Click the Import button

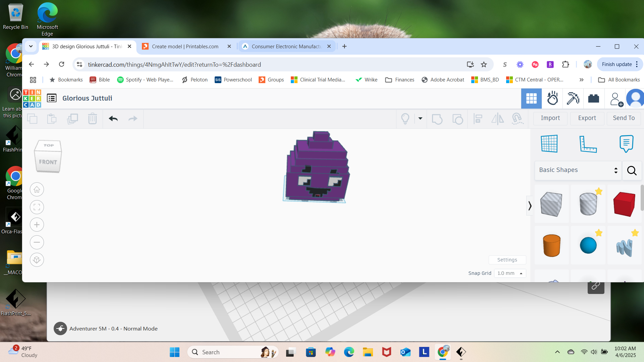tap(550, 118)
